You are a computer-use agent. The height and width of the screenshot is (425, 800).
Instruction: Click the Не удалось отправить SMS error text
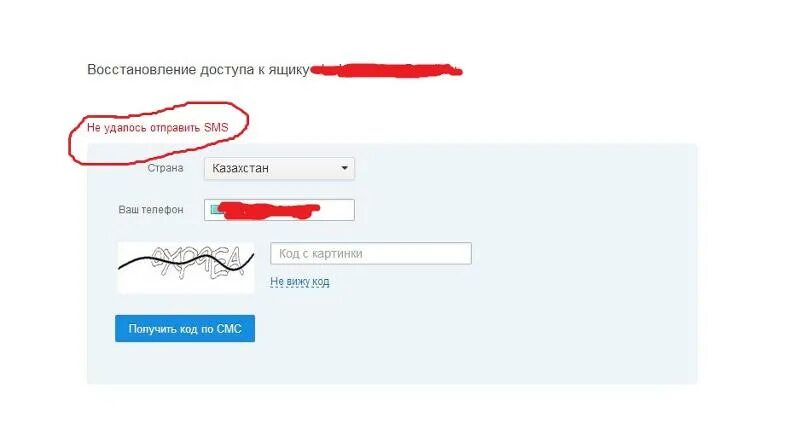pyautogui.click(x=158, y=128)
